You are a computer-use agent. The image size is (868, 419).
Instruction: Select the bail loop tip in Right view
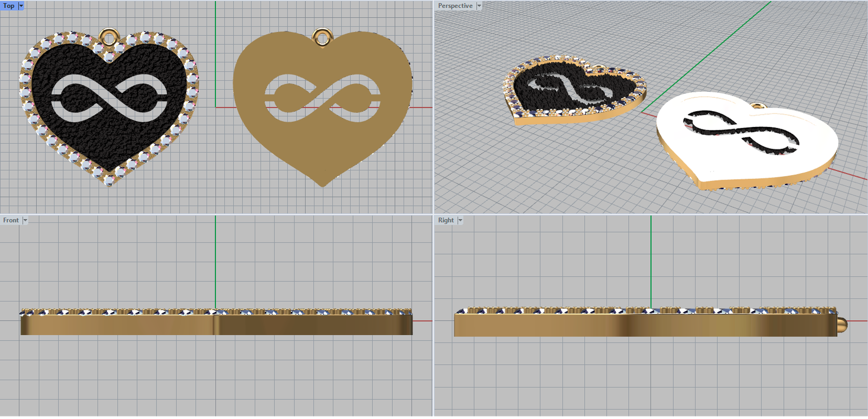pyautogui.click(x=842, y=326)
